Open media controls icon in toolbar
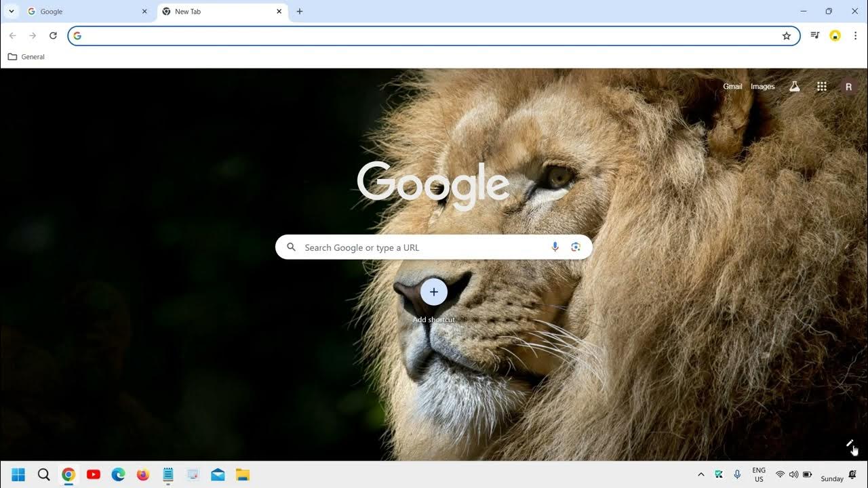 pos(815,36)
